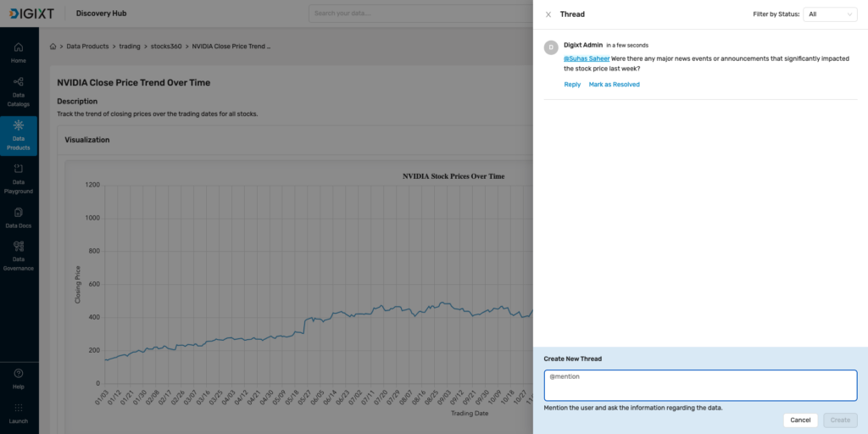Open Data Governance in the sidebar

click(19, 256)
